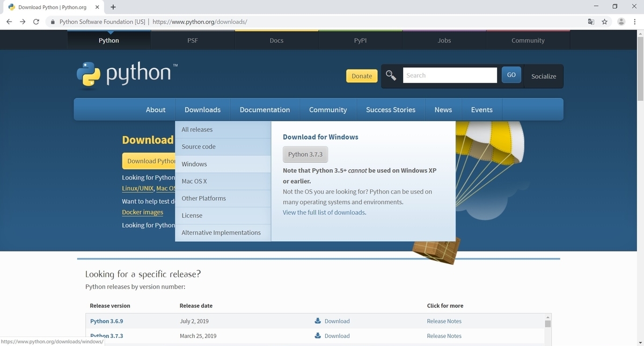Open the Downloads menu
The height and width of the screenshot is (346, 644).
[x=202, y=110]
